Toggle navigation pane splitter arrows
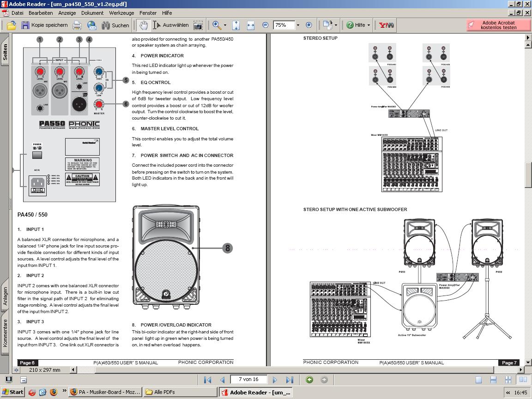This screenshot has width=532, height=399. (16, 370)
